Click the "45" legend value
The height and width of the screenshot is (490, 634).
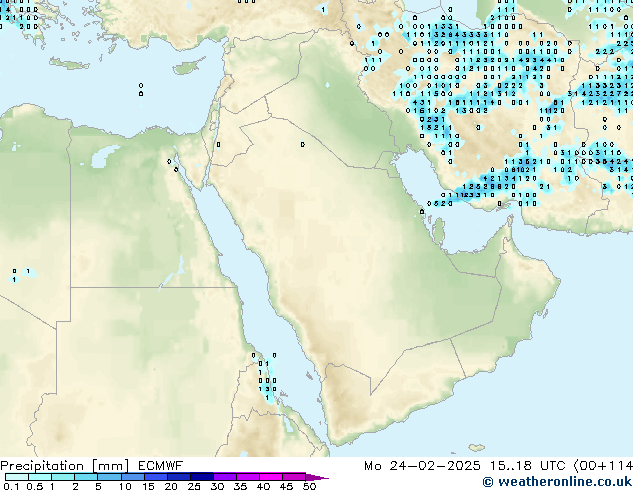pyautogui.click(x=286, y=486)
